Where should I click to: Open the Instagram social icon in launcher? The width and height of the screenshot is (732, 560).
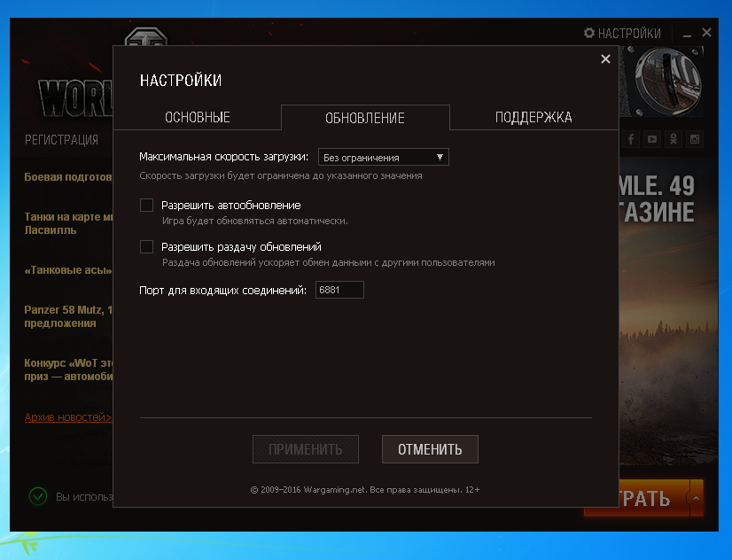tap(695, 139)
